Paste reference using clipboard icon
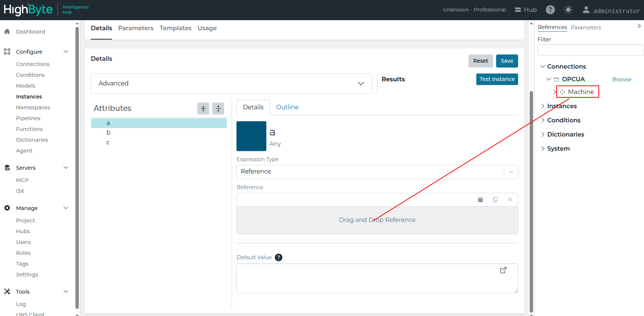 tap(480, 200)
